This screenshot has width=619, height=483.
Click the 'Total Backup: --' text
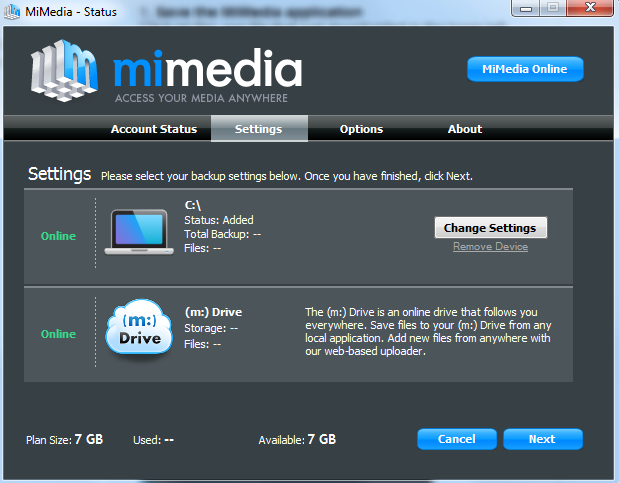coord(223,234)
